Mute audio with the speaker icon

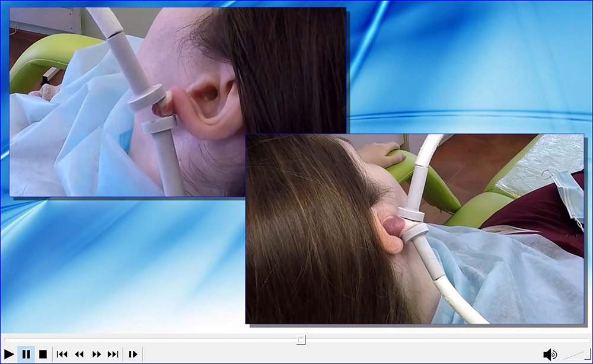(x=550, y=355)
